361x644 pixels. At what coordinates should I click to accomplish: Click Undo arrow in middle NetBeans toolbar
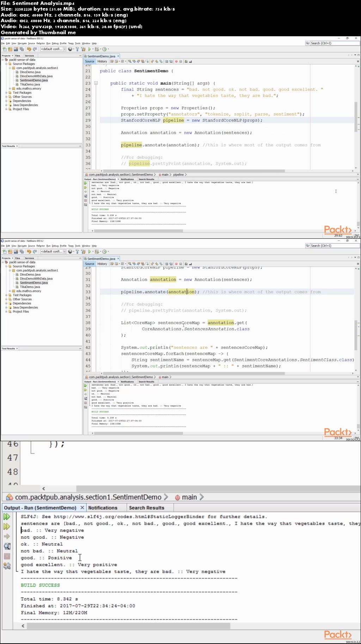click(x=29, y=251)
